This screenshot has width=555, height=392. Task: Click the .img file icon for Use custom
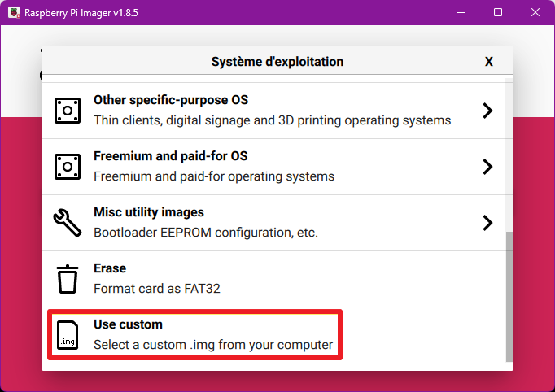[68, 335]
